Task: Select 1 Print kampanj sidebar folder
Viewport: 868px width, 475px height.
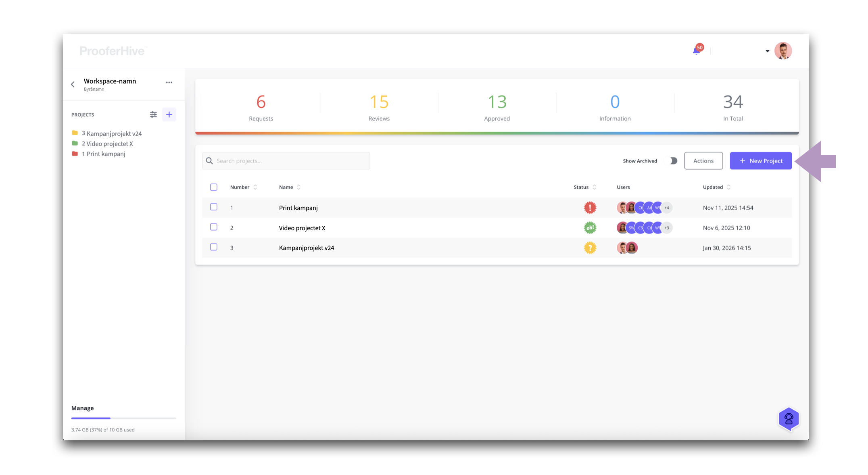Action: point(103,154)
